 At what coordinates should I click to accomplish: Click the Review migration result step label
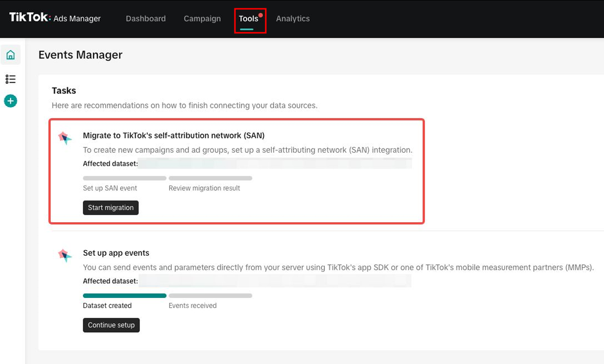point(204,188)
